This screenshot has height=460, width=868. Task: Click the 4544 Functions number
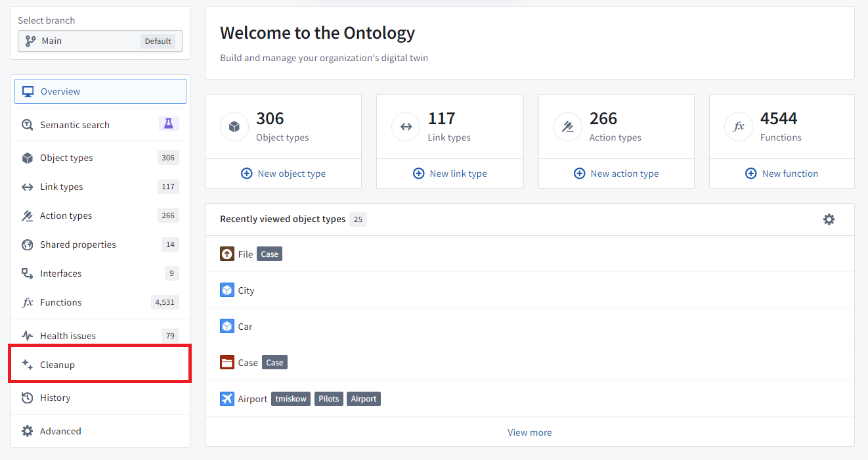click(x=779, y=118)
